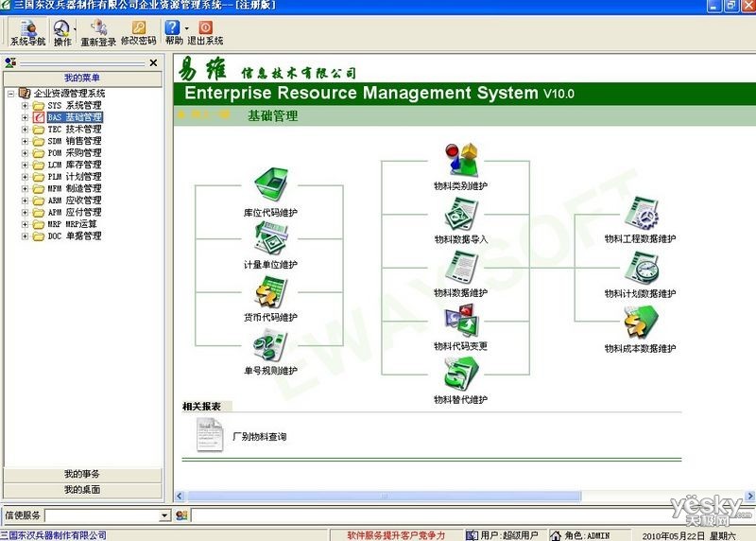
Task: Open the 物料计划数据维护 clock icon
Action: coord(642,268)
